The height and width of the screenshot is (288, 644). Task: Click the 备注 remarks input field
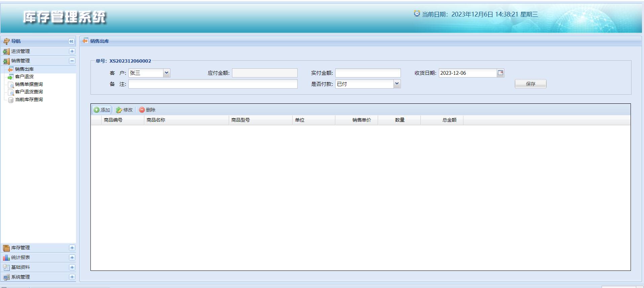point(213,84)
